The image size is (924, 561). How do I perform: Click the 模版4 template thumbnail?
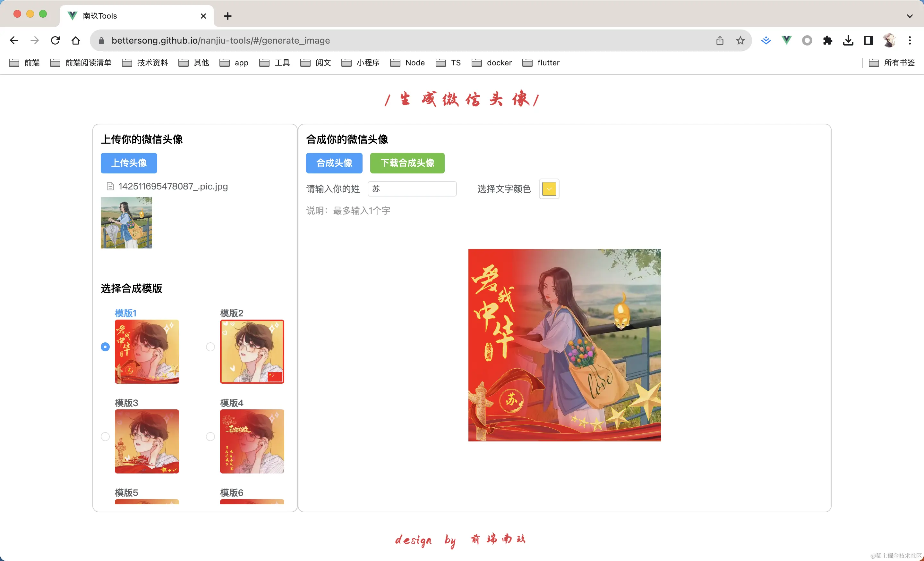[x=252, y=441]
